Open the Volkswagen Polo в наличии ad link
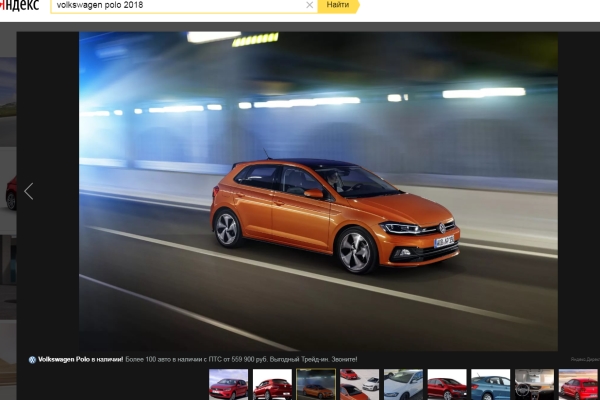 [81, 359]
